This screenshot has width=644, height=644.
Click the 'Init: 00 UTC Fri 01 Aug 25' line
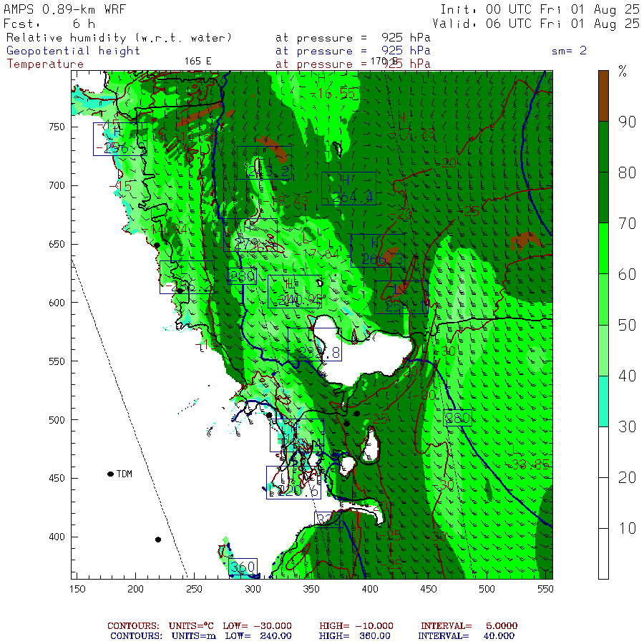540,9
